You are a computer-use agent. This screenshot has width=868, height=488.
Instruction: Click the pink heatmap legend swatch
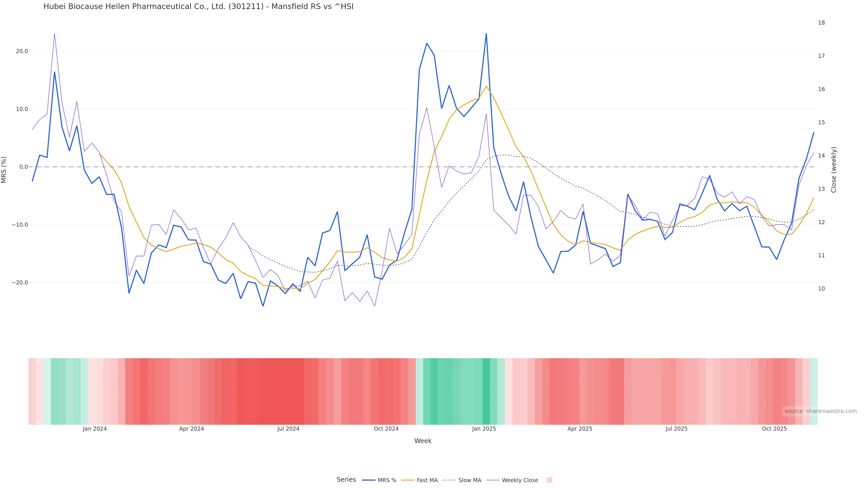click(x=549, y=480)
